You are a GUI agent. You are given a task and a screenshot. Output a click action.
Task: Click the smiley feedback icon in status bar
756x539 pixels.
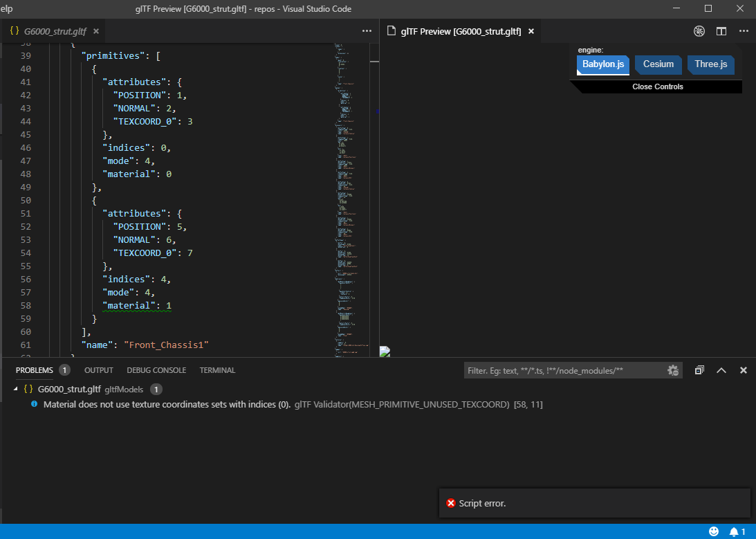click(713, 531)
